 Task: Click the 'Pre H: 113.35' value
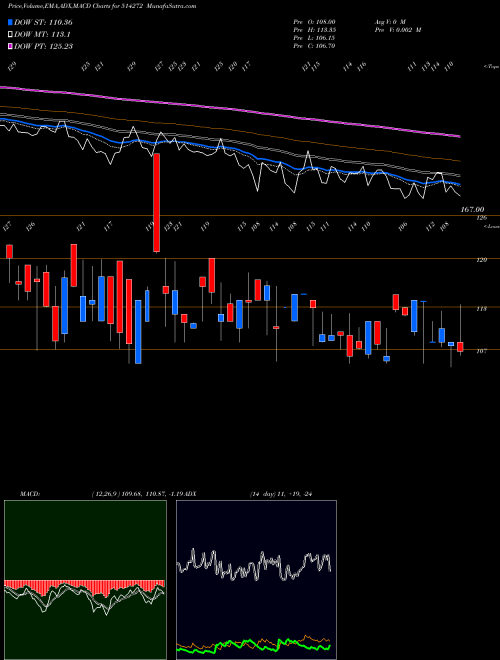click(x=314, y=30)
